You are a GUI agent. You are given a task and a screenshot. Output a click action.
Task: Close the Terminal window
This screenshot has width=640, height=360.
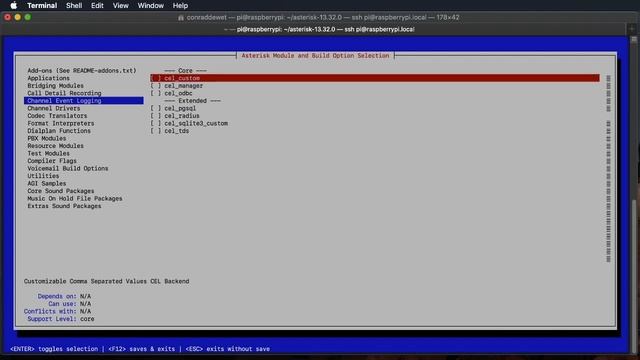[x=7, y=17]
